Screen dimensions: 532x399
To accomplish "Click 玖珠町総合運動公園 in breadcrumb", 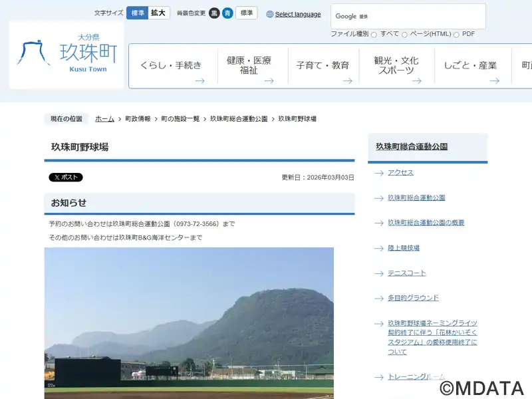I will (239, 119).
